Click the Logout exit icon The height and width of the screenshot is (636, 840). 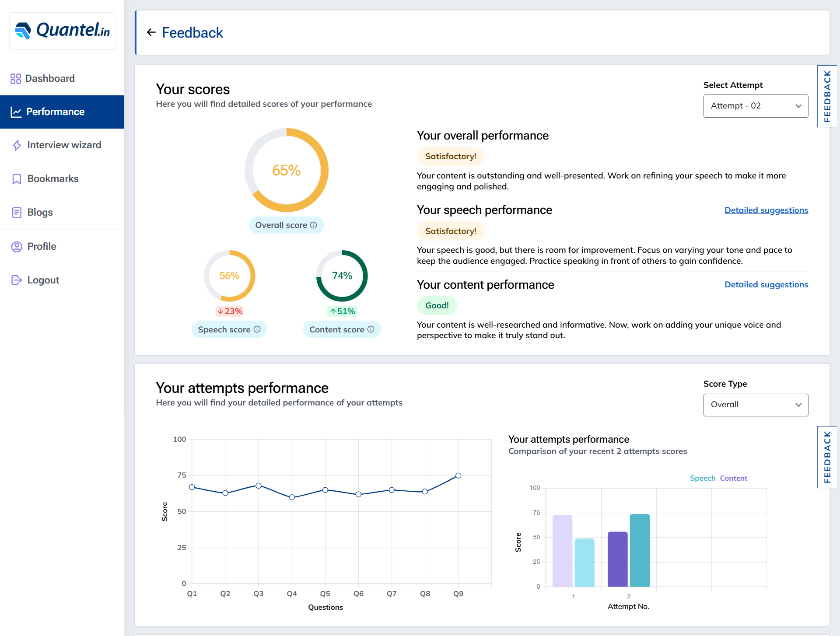click(17, 280)
